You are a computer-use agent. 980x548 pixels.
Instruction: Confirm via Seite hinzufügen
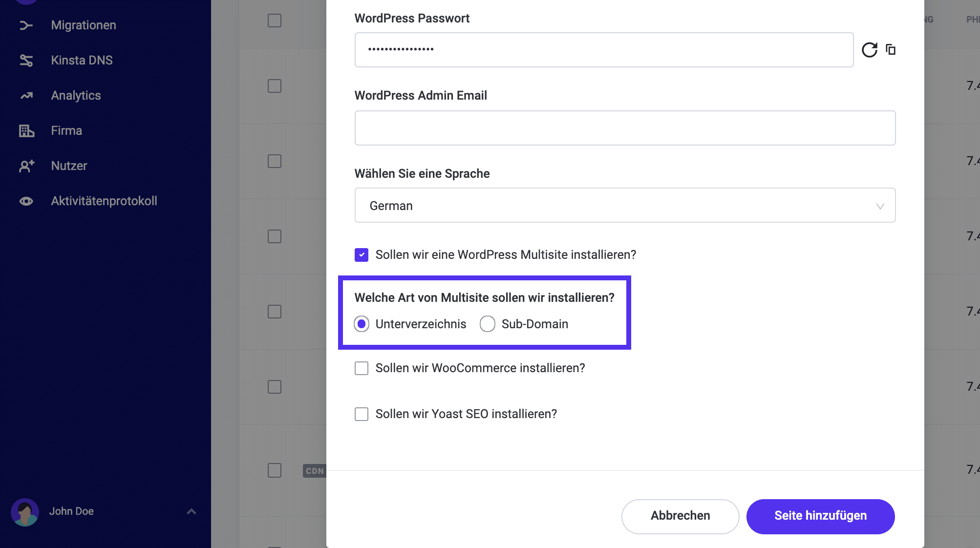(820, 516)
